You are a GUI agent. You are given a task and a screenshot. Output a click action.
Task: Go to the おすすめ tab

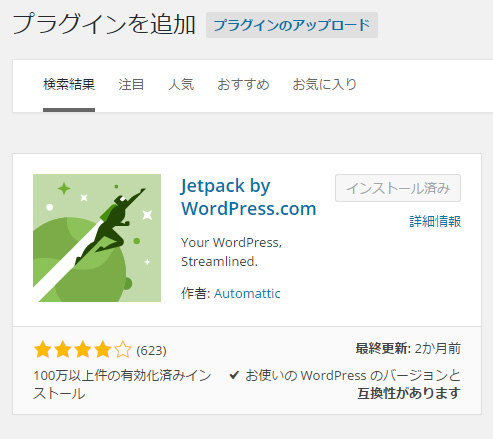pyautogui.click(x=243, y=84)
